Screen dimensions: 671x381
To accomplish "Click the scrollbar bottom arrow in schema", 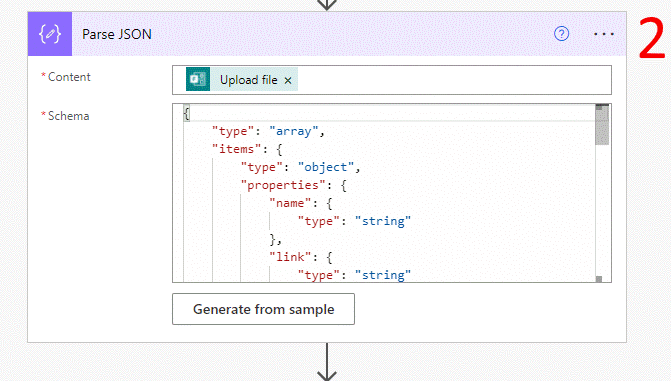I will pos(599,279).
